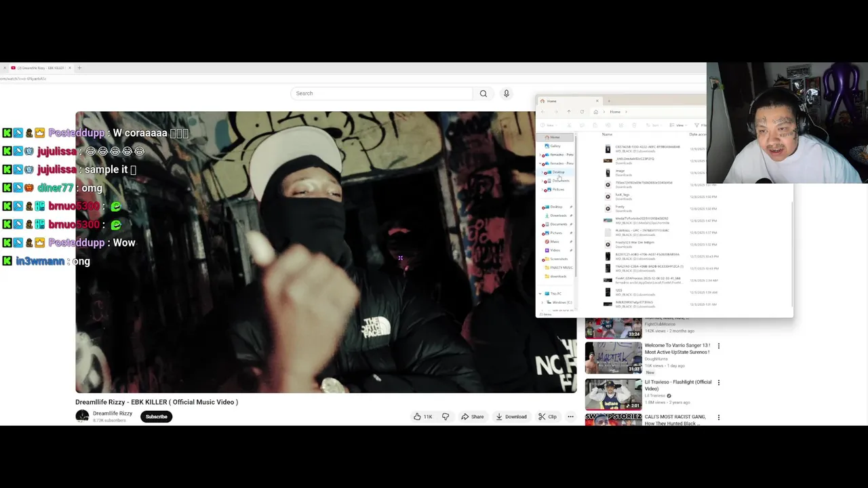
Task: Click the music video player area
Action: (325, 252)
